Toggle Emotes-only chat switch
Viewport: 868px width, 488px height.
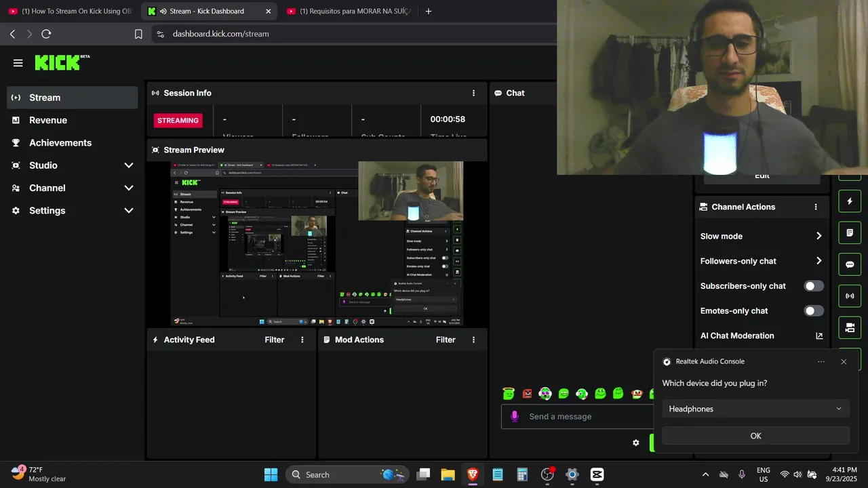click(x=814, y=310)
